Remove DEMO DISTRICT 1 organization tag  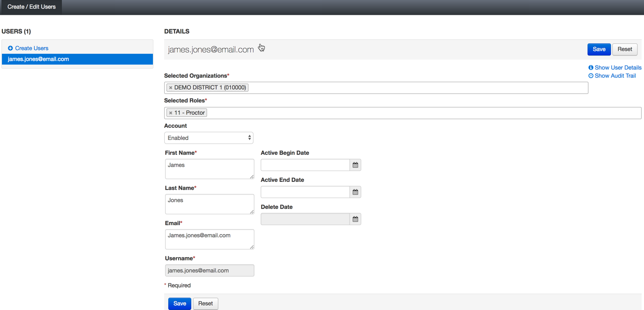point(170,88)
